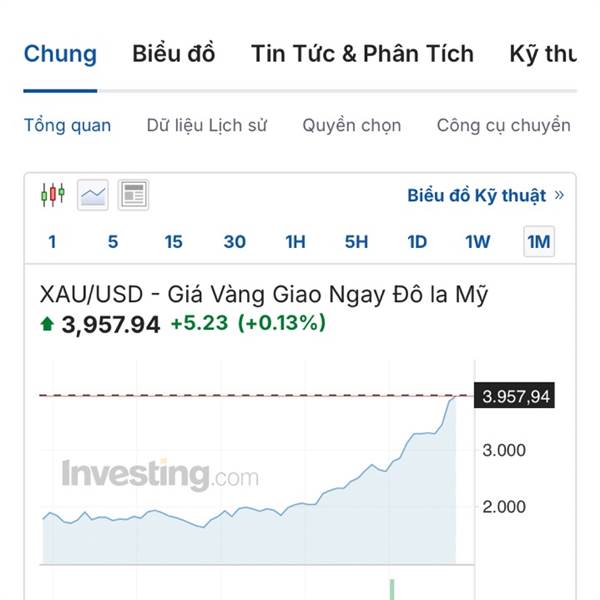Select the candlestick chart icon
600x600 pixels.
[x=52, y=194]
